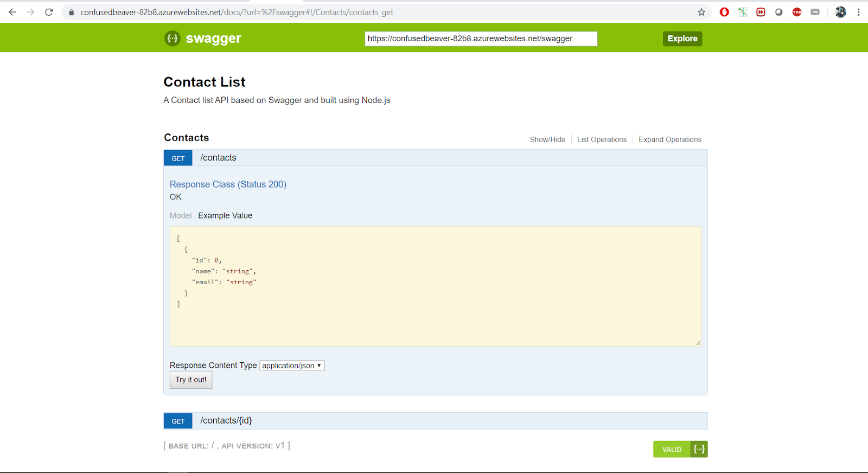Click the red square extension icon
The width and height of the screenshot is (868, 473).
(761, 12)
